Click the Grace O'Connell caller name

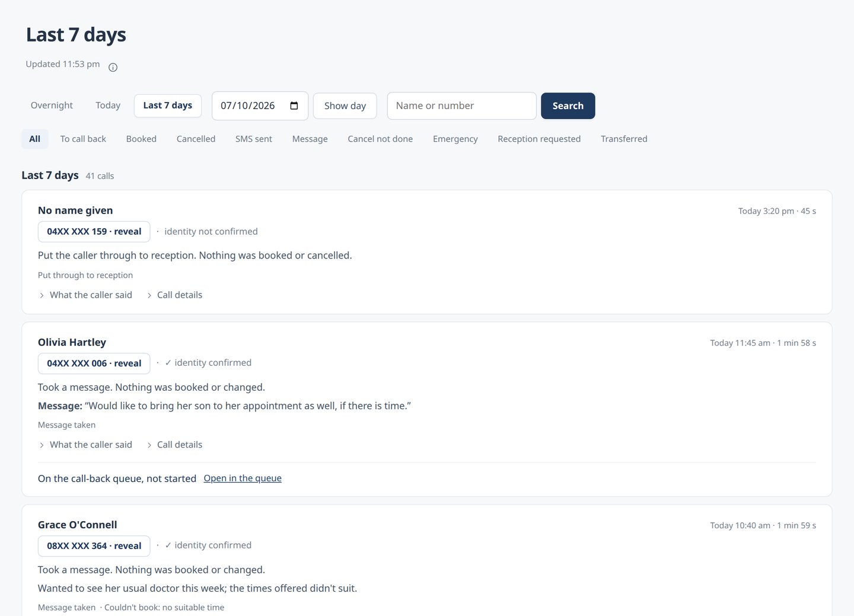(78, 525)
